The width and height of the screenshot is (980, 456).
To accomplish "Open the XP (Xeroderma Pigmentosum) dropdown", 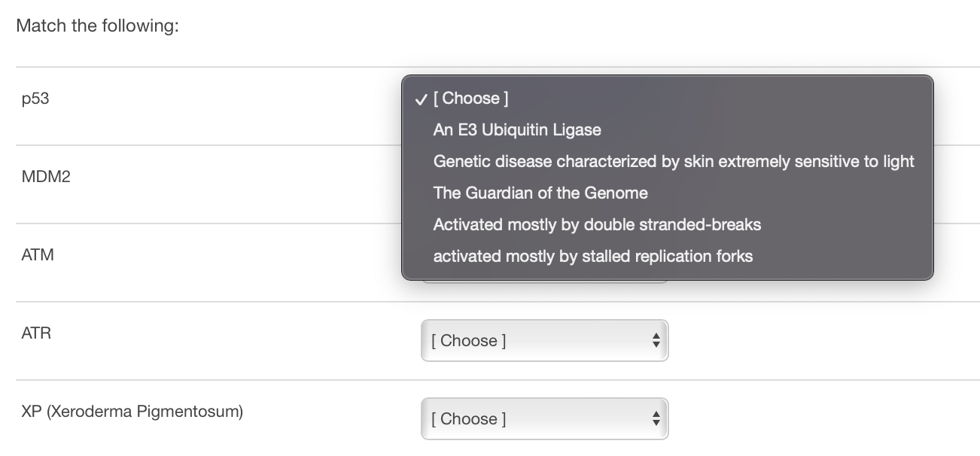I will coord(544,418).
